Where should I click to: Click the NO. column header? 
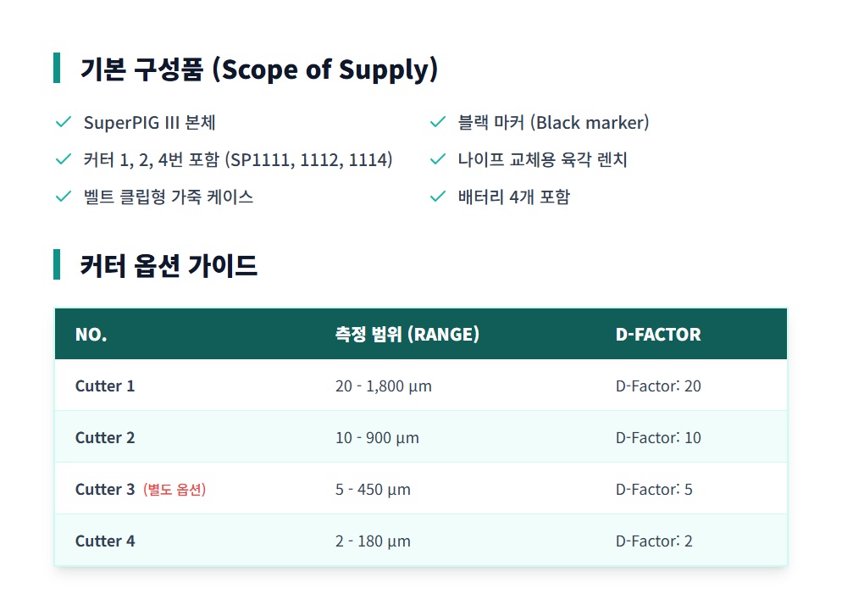point(91,335)
